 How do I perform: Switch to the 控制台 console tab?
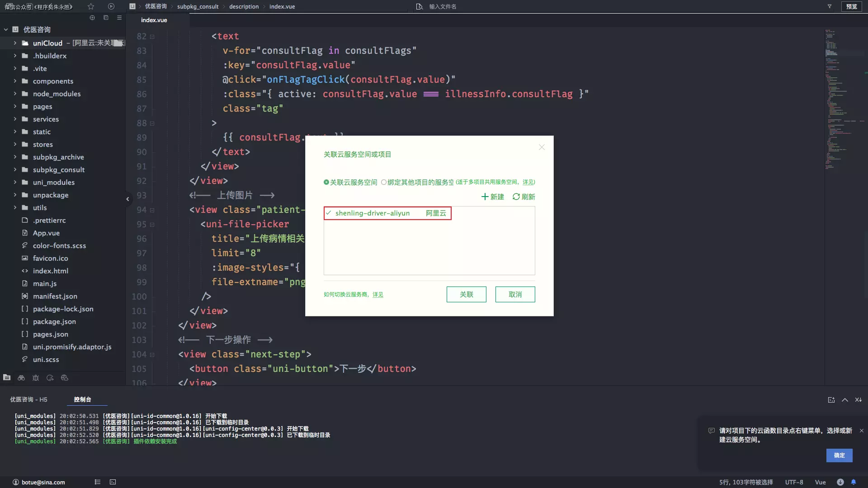(82, 399)
